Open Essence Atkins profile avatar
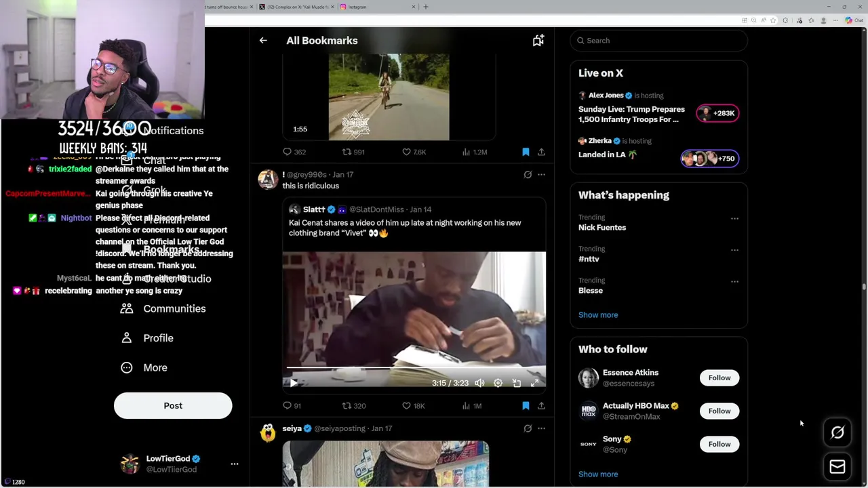The height and width of the screenshot is (488, 868). tap(589, 378)
